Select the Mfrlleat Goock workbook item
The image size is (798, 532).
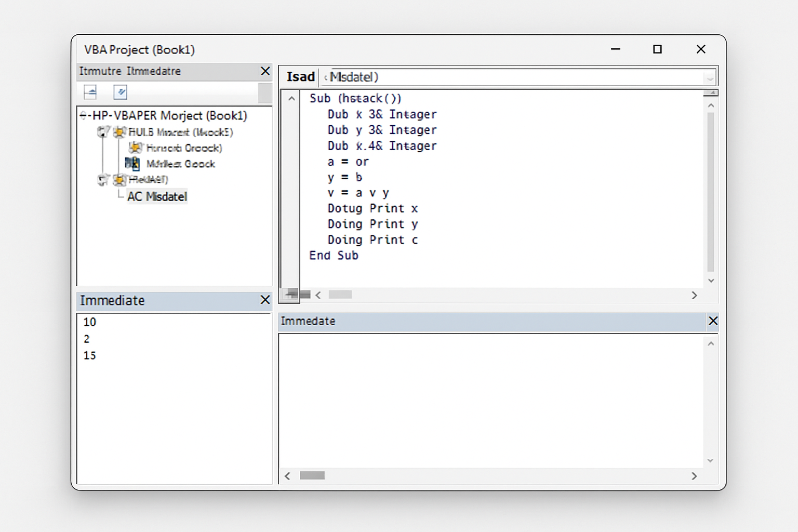(181, 164)
